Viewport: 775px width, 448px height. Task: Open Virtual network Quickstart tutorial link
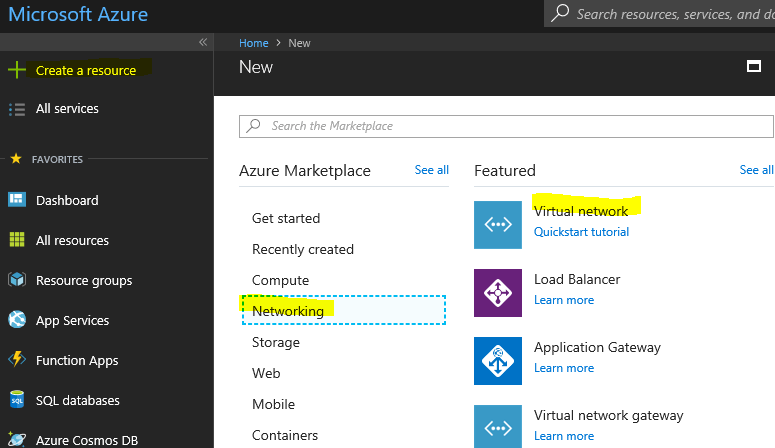(x=581, y=232)
